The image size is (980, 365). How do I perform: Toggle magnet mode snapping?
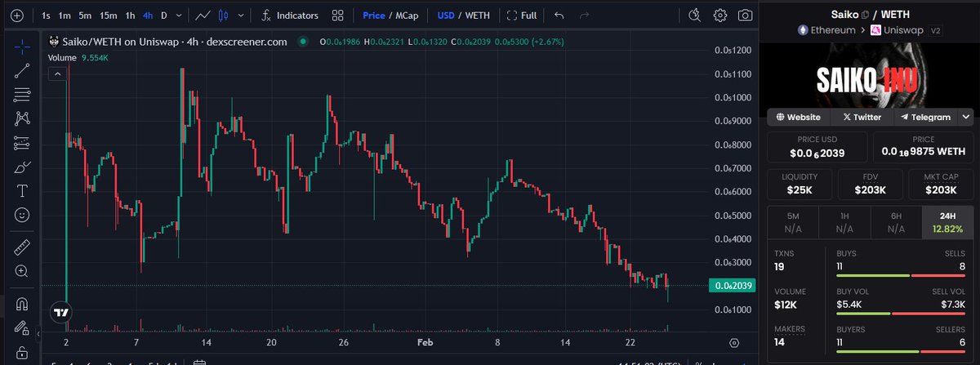[22, 305]
